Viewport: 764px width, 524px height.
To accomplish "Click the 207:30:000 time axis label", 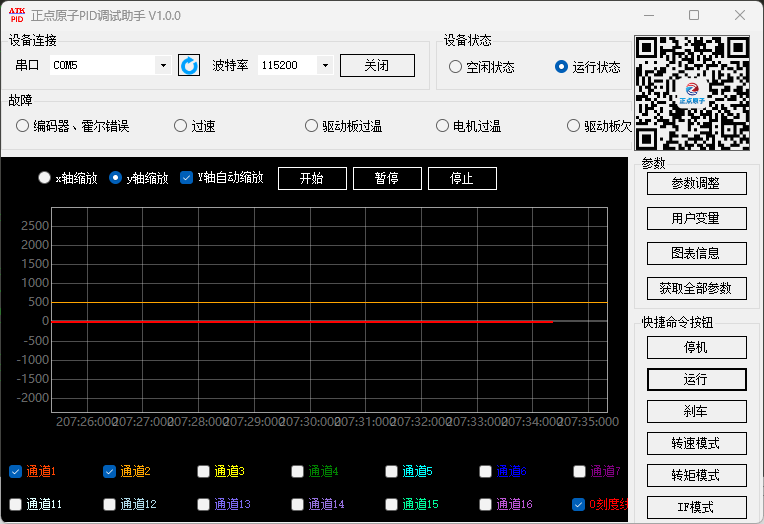I will tap(310, 422).
